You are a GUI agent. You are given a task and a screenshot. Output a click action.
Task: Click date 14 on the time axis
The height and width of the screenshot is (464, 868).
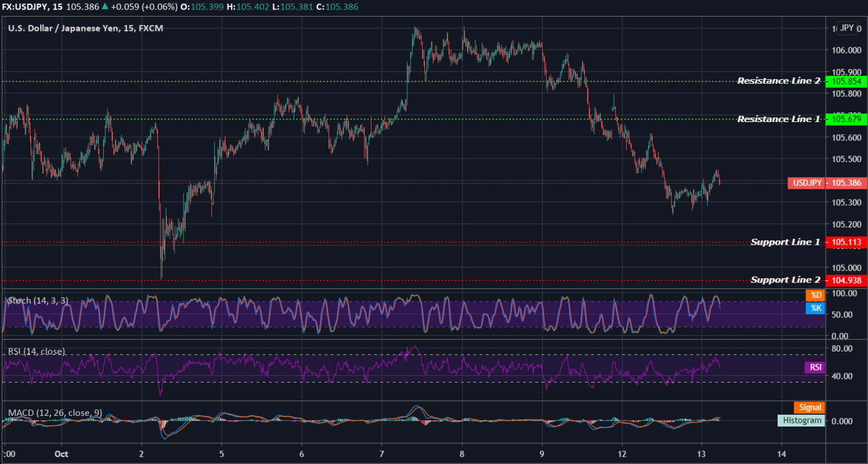click(782, 454)
